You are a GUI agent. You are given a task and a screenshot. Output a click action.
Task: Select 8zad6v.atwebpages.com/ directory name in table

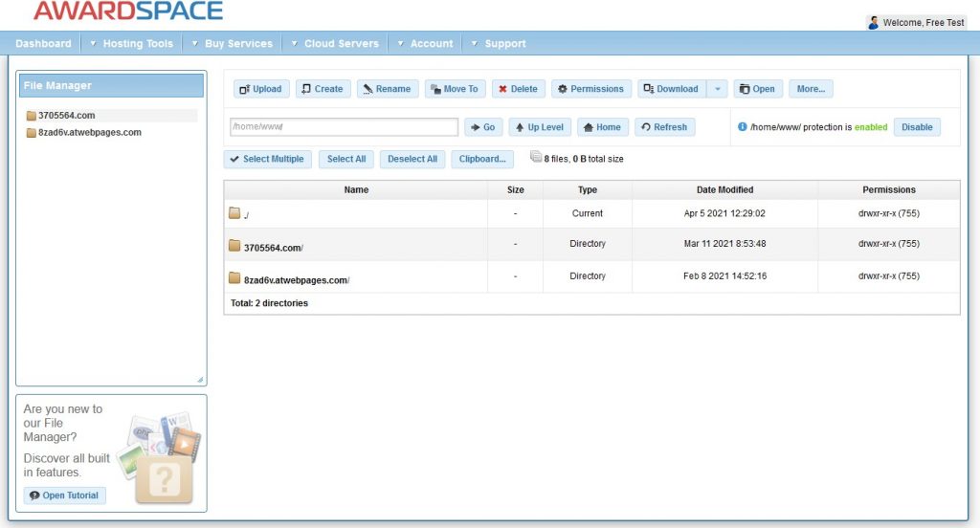[x=297, y=280]
